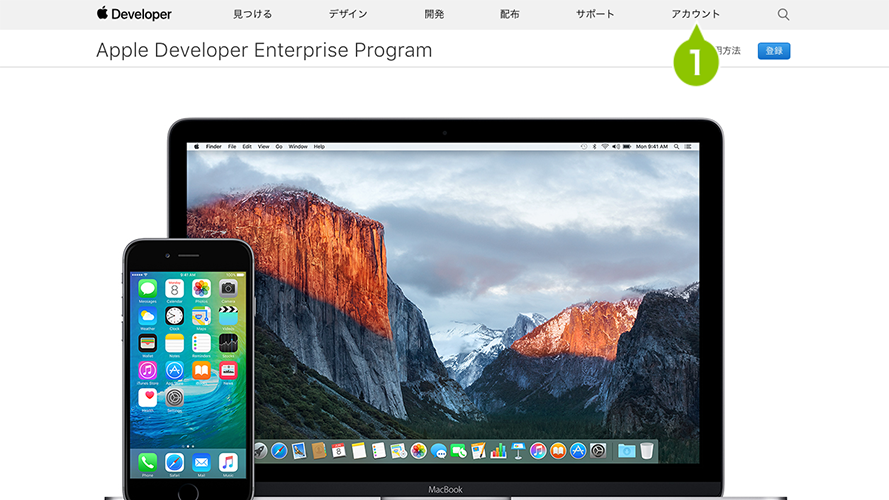This screenshot has height=500, width=889.
Task: Click the Health icon on the pictured iPhone
Action: click(x=147, y=397)
